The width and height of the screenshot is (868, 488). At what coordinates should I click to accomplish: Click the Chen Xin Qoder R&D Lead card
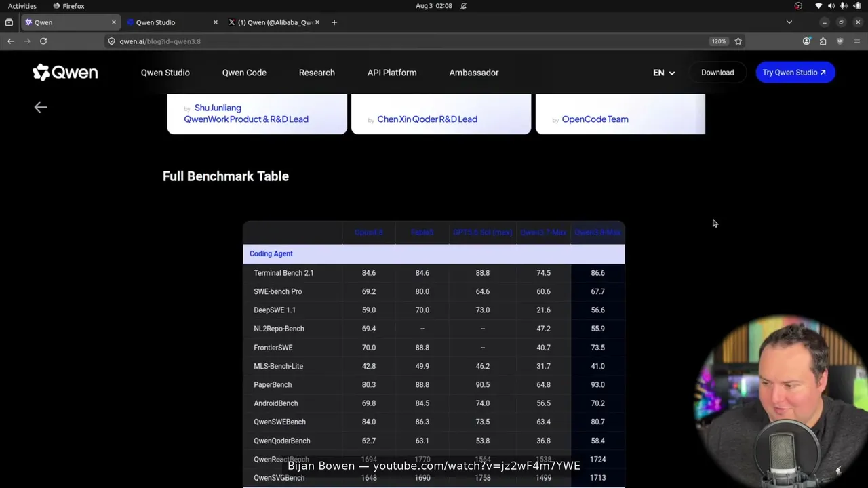coord(441,114)
